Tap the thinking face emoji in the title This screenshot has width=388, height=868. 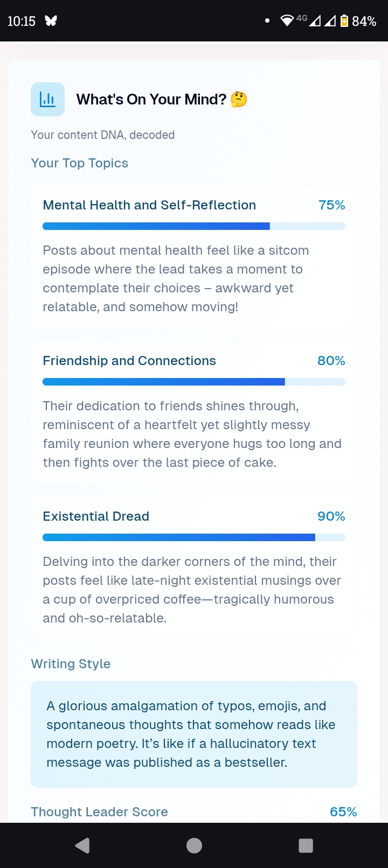click(239, 100)
